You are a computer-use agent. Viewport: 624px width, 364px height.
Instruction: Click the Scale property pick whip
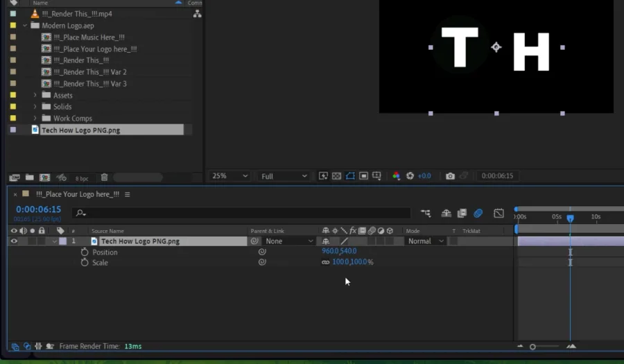tap(262, 262)
